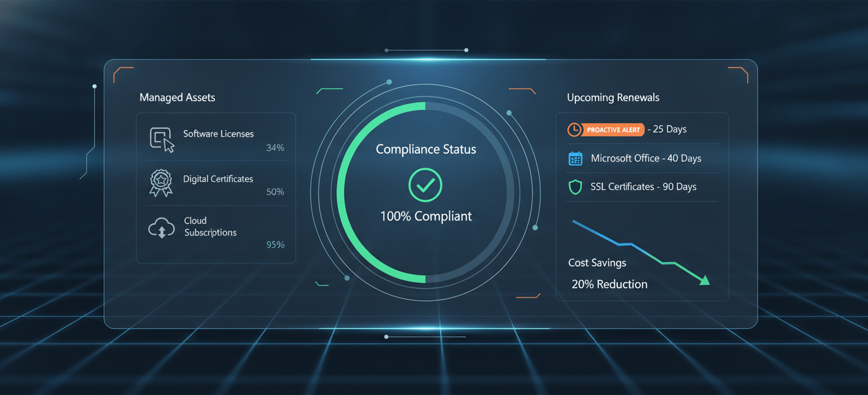Select the Cloud Subscriptions row label
Screen dimensions: 868x395
210,226
